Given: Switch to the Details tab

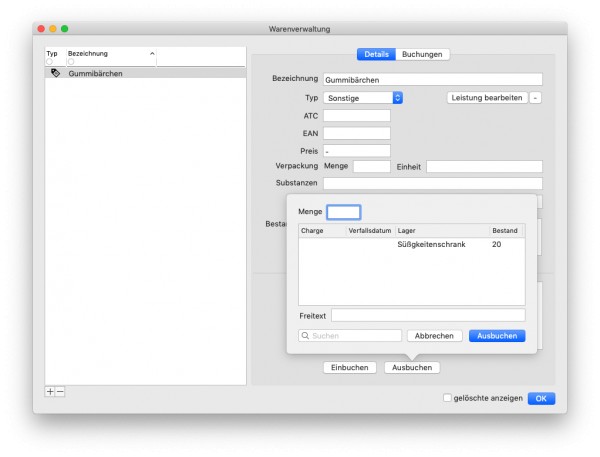Looking at the screenshot, I should tap(376, 54).
